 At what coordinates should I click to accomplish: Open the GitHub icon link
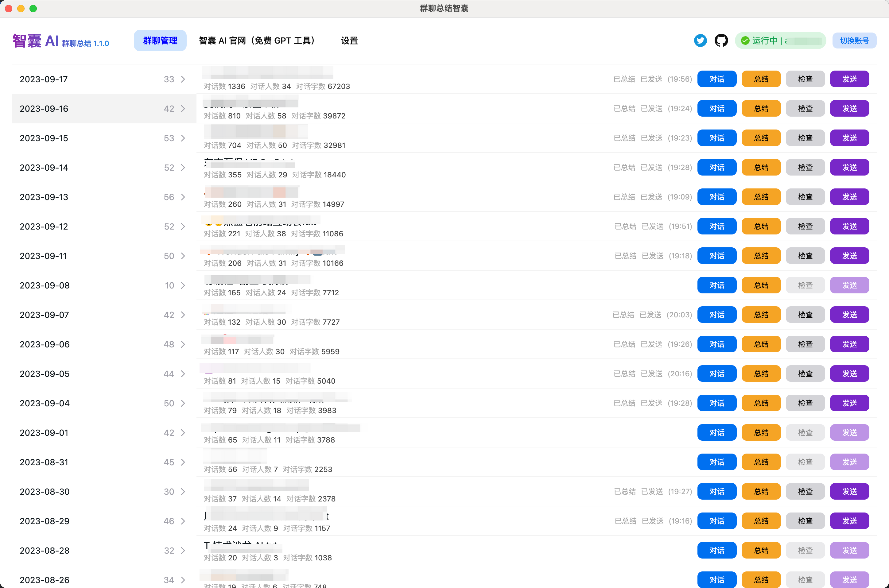pos(721,41)
